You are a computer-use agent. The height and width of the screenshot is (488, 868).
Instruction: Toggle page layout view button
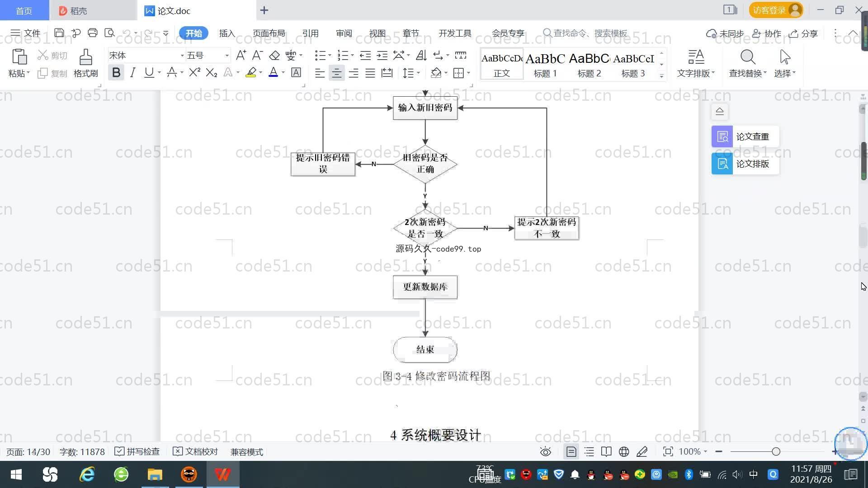click(x=571, y=451)
